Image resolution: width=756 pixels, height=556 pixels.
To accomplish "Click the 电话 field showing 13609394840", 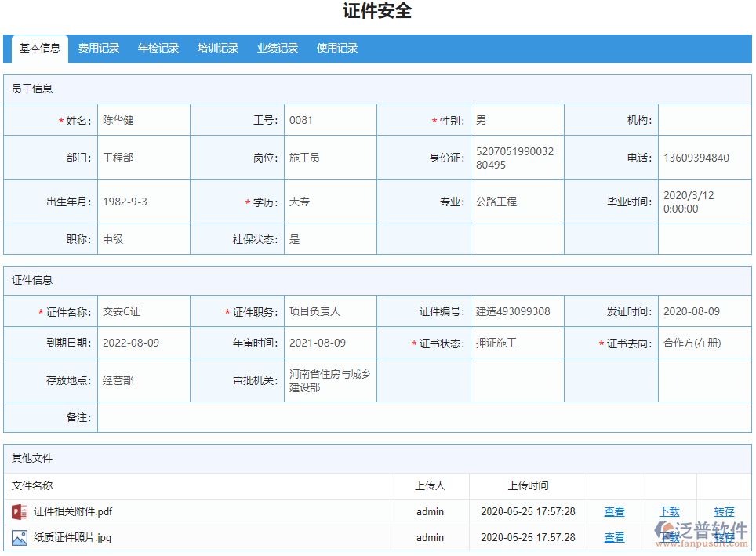I will pyautogui.click(x=703, y=158).
